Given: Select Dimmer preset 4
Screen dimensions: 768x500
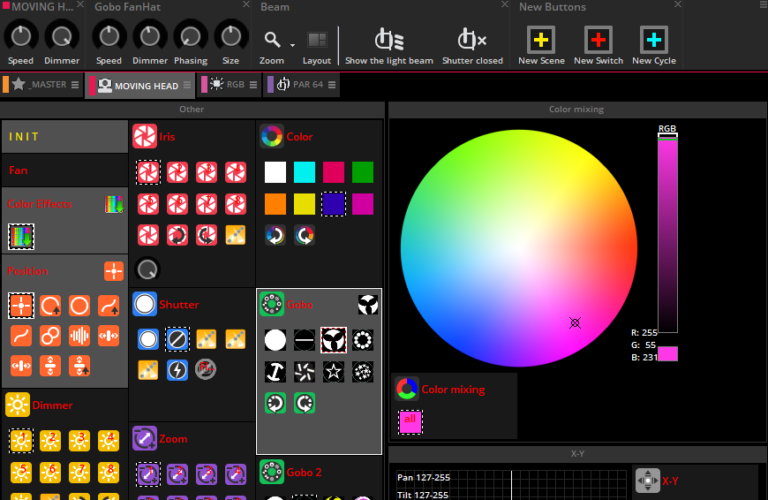Looking at the screenshot, I should [x=108, y=441].
